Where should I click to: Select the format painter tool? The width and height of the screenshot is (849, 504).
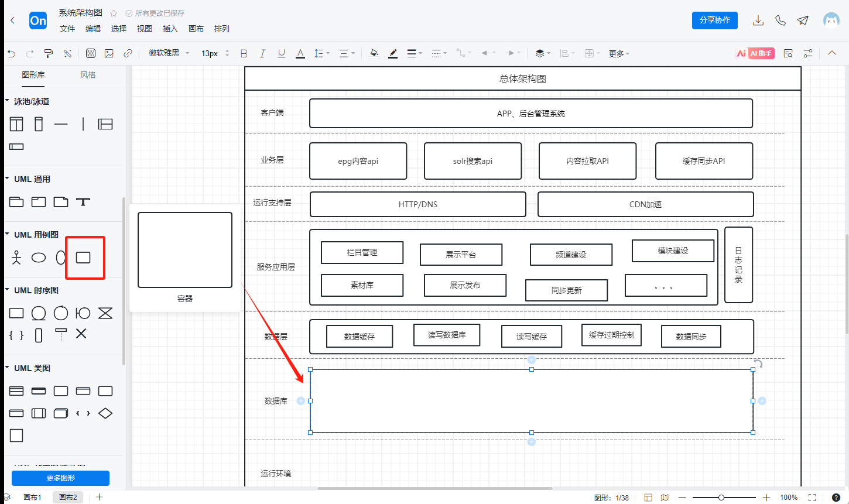click(49, 53)
